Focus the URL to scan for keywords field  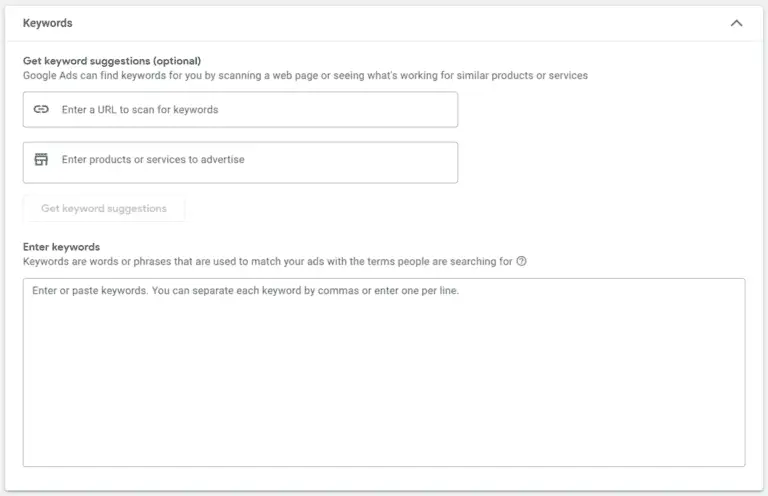(x=240, y=110)
